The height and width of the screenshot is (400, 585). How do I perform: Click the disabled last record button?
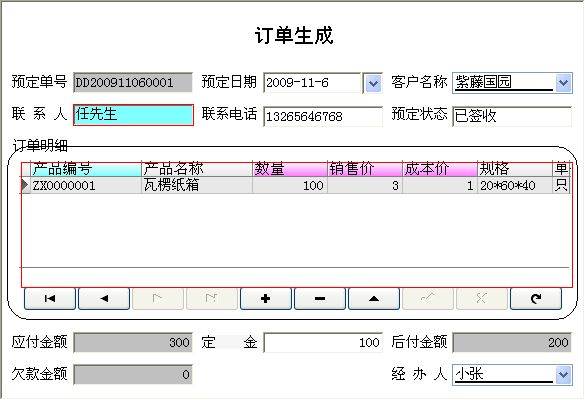point(212,299)
